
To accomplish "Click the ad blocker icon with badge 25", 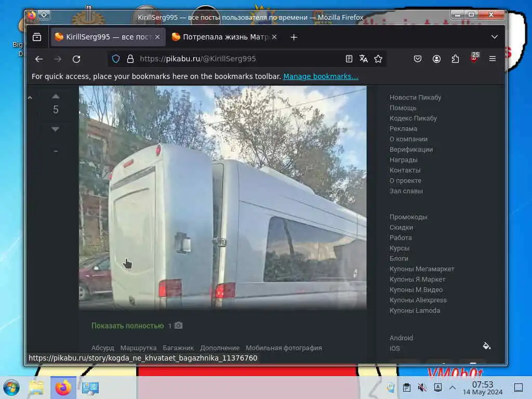I will [474, 57].
